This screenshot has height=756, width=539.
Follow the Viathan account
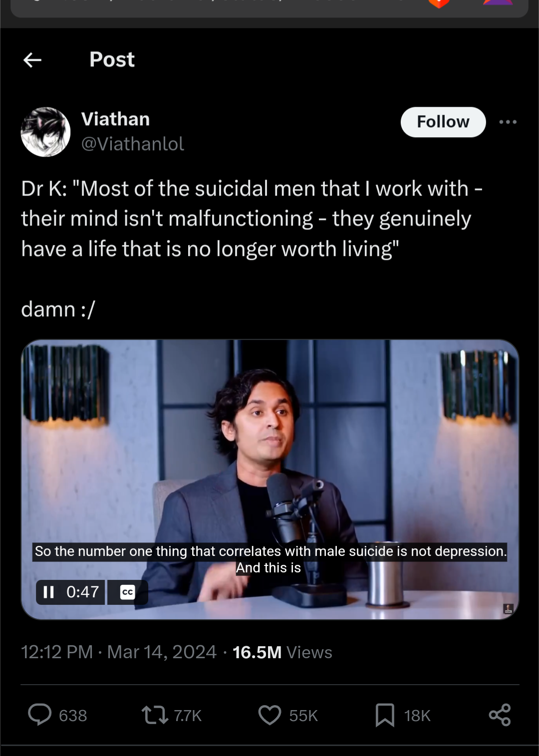point(443,122)
